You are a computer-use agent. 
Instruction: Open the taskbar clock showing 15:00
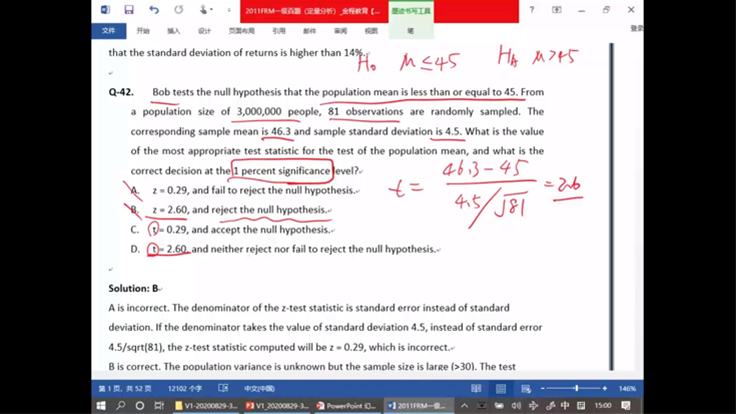click(603, 406)
